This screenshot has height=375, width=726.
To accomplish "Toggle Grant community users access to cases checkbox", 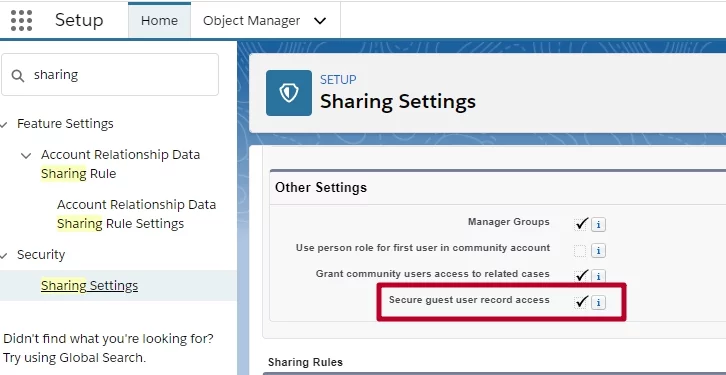I will [580, 276].
